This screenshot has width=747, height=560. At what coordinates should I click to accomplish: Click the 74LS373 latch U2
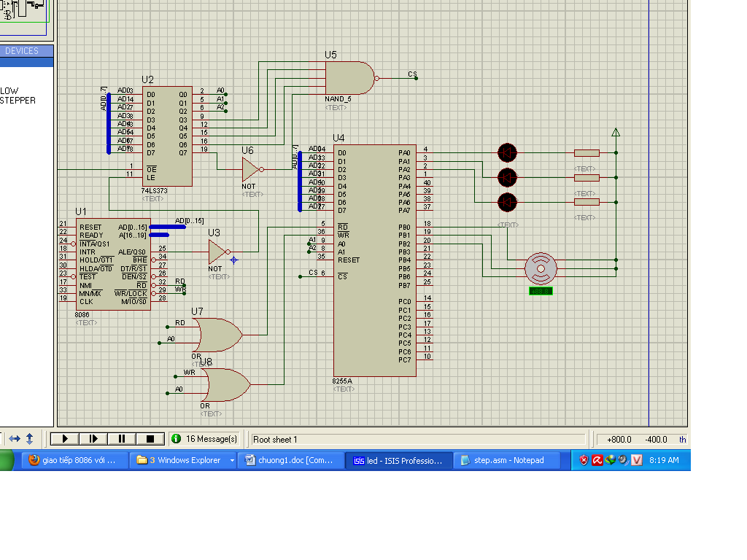(x=167, y=136)
